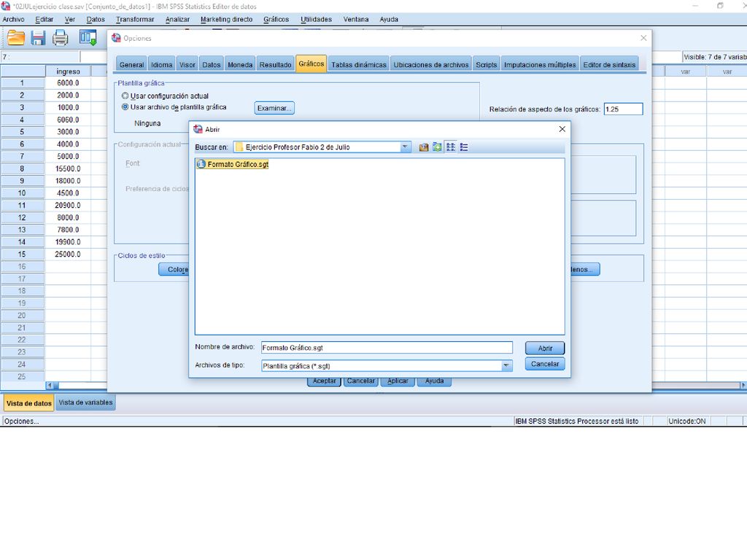Click the Print toolbar icon
Viewport: 747px width, 560px height.
[60, 38]
